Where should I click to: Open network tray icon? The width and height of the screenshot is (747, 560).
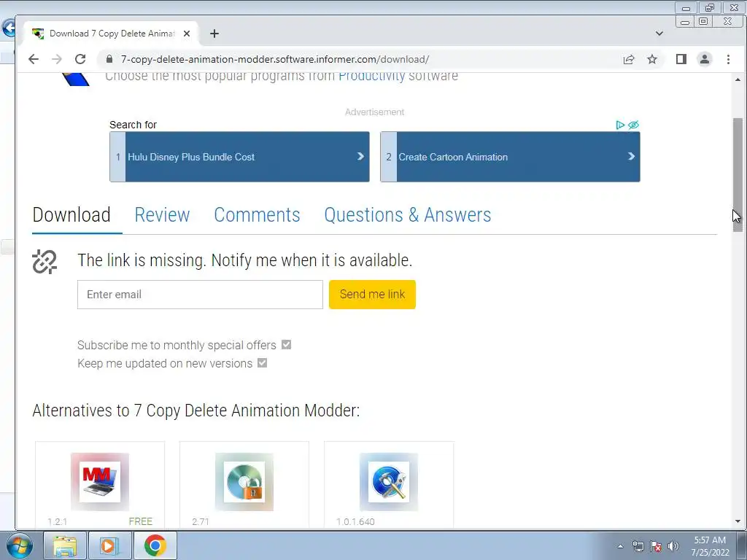click(638, 546)
